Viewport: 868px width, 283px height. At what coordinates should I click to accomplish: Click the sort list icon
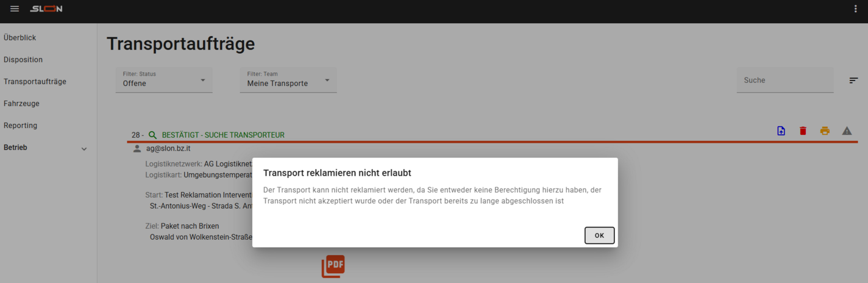[x=853, y=81]
